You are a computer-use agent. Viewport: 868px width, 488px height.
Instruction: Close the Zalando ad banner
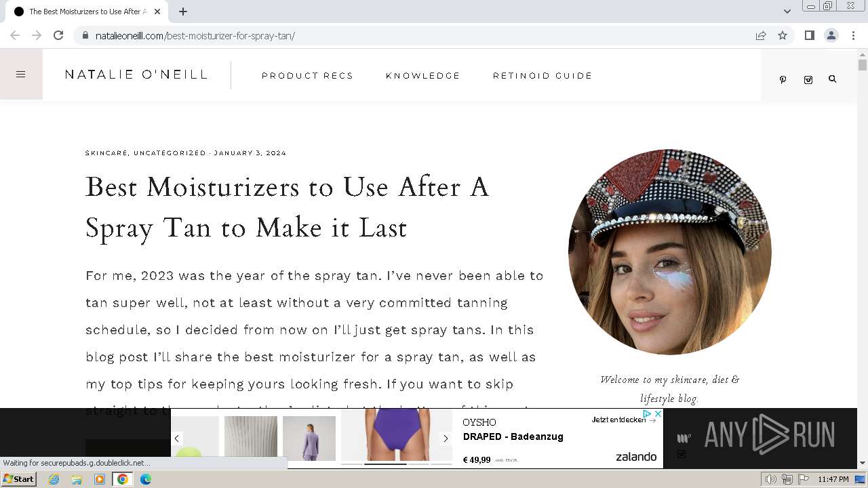click(658, 413)
